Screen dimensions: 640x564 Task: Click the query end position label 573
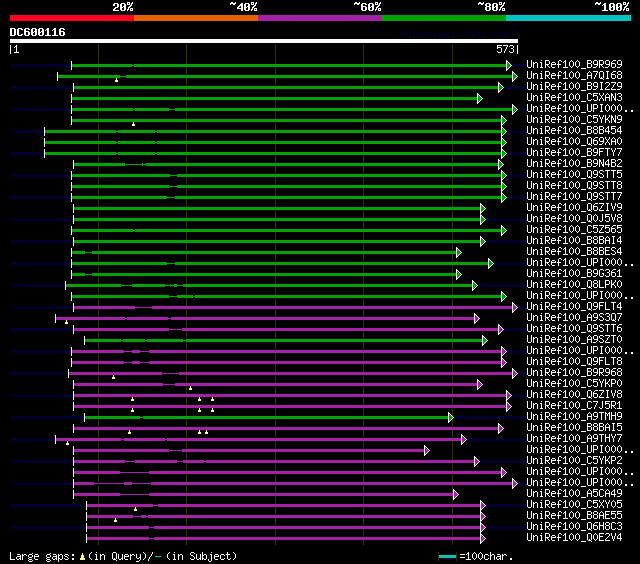[505, 49]
